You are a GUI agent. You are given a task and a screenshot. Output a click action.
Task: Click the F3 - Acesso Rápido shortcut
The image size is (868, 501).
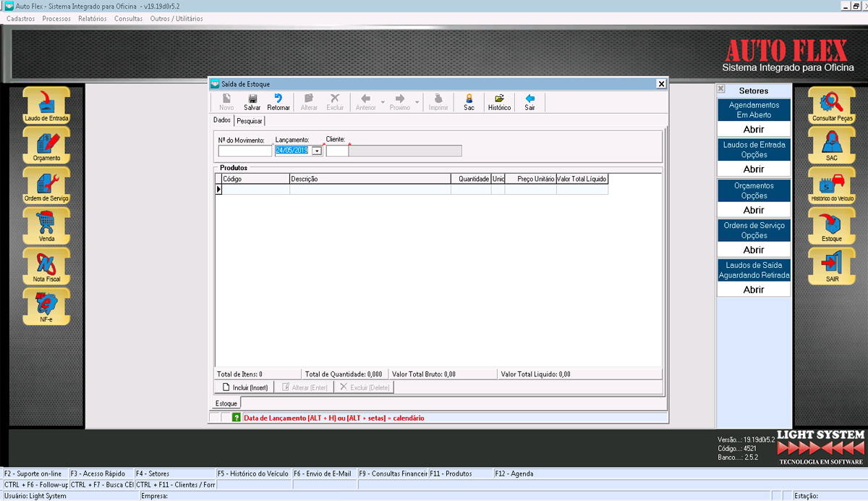coord(101,473)
